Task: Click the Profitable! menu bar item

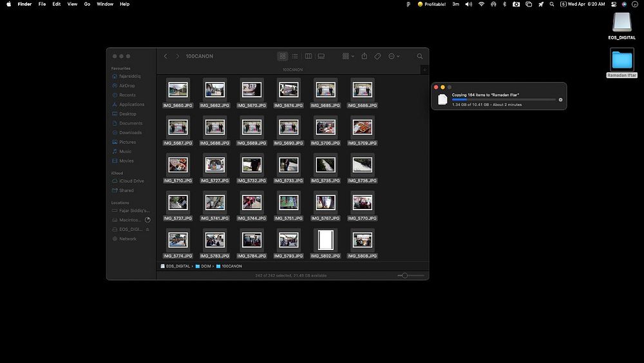Action: 431,4
